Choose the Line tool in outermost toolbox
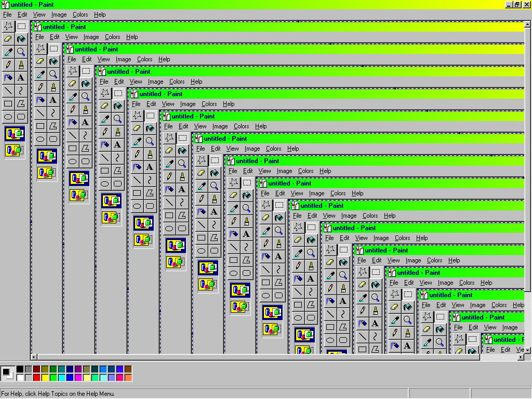Viewport: 532px width, 399px height. [8, 90]
